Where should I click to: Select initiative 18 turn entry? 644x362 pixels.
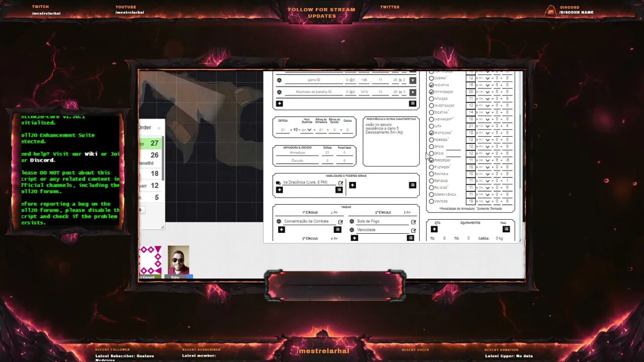click(150, 174)
